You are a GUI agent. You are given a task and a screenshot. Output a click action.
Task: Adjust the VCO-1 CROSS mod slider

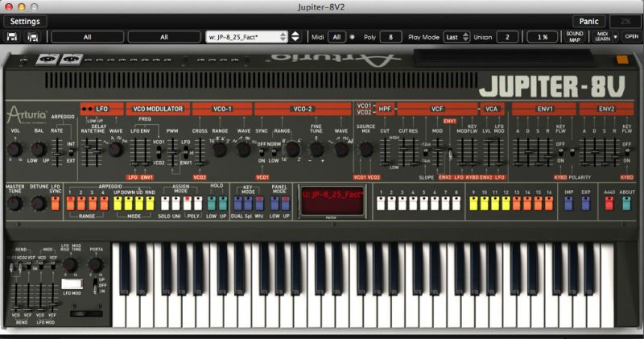point(200,152)
